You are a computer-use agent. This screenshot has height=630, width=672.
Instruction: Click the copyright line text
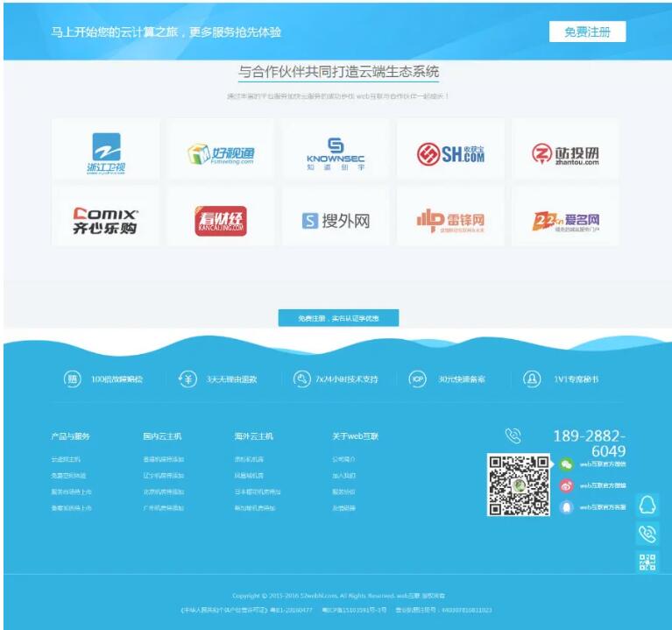point(338,596)
